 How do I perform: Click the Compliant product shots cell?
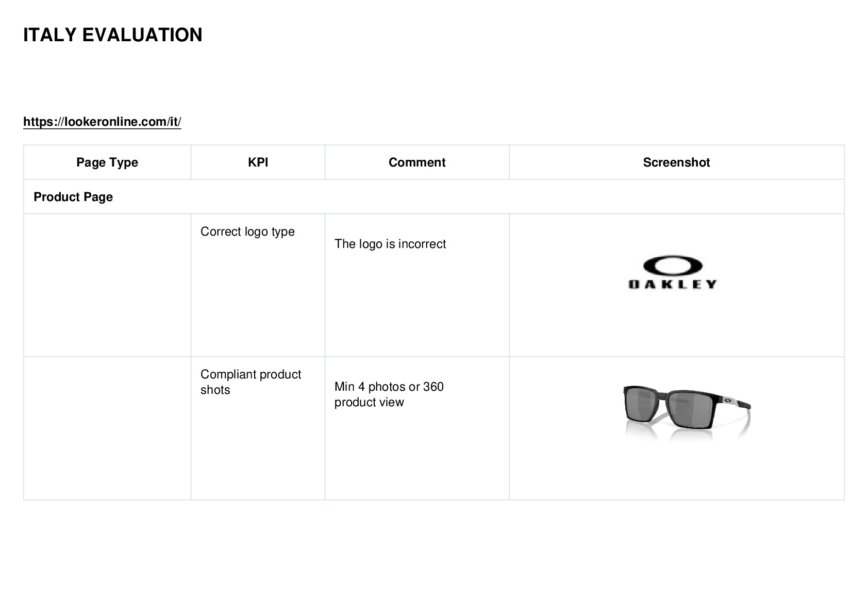click(258, 428)
